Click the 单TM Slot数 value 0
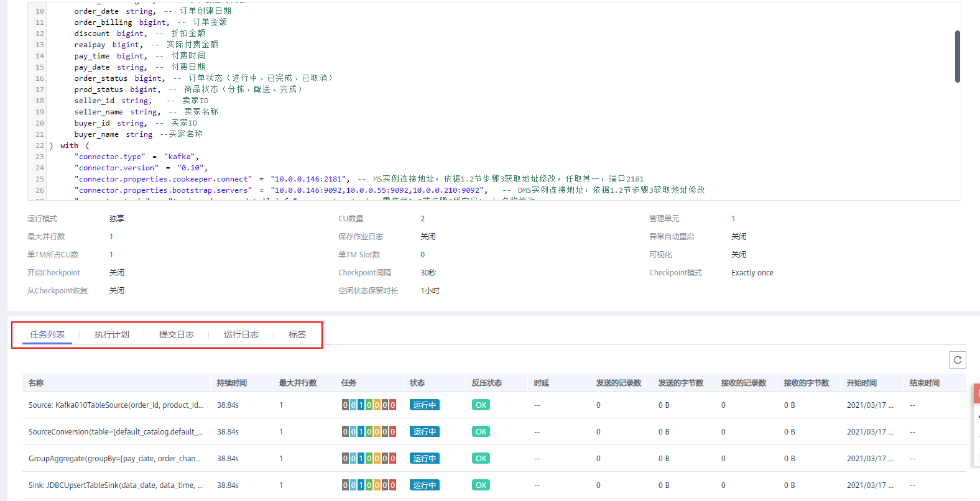 pos(423,255)
